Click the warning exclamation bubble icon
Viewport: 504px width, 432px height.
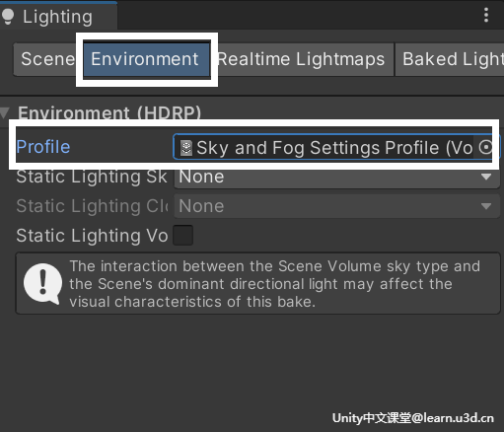42,284
